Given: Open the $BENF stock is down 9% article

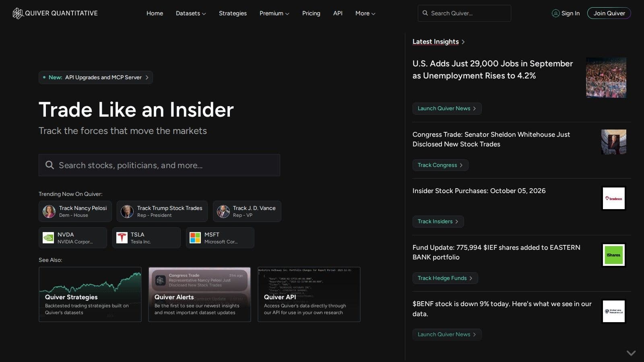Looking at the screenshot, I should [x=502, y=309].
